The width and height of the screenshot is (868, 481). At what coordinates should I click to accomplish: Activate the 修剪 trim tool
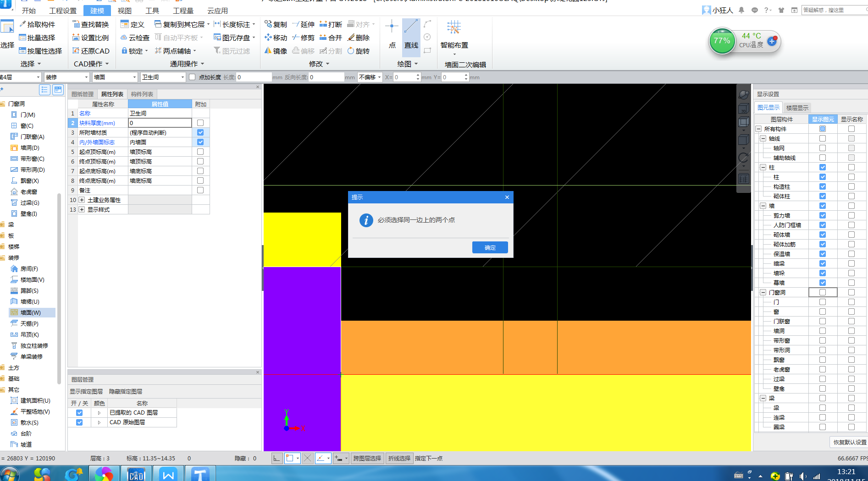coord(303,38)
